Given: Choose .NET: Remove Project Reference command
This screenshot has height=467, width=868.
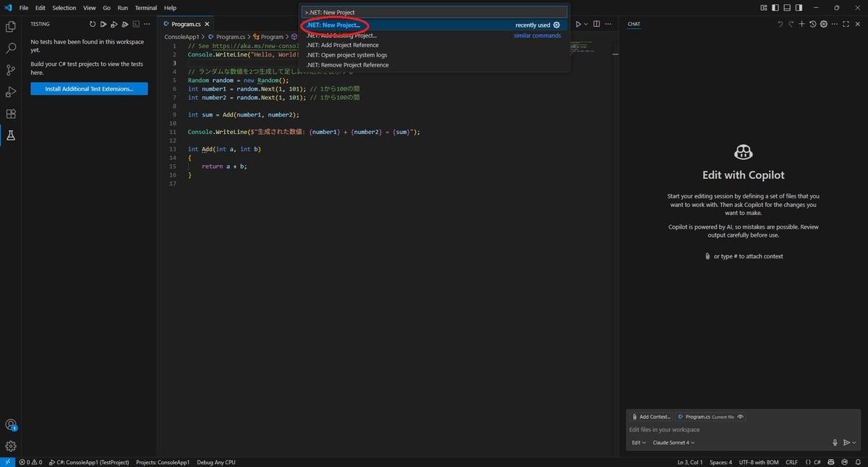Looking at the screenshot, I should coord(435,65).
